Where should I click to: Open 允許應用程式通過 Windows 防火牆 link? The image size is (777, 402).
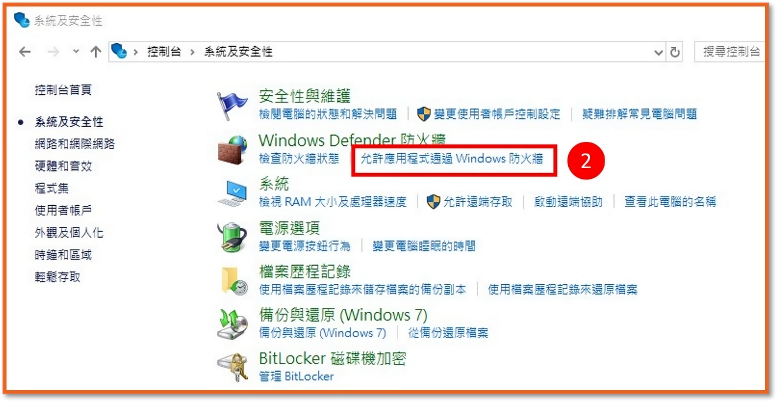point(452,159)
